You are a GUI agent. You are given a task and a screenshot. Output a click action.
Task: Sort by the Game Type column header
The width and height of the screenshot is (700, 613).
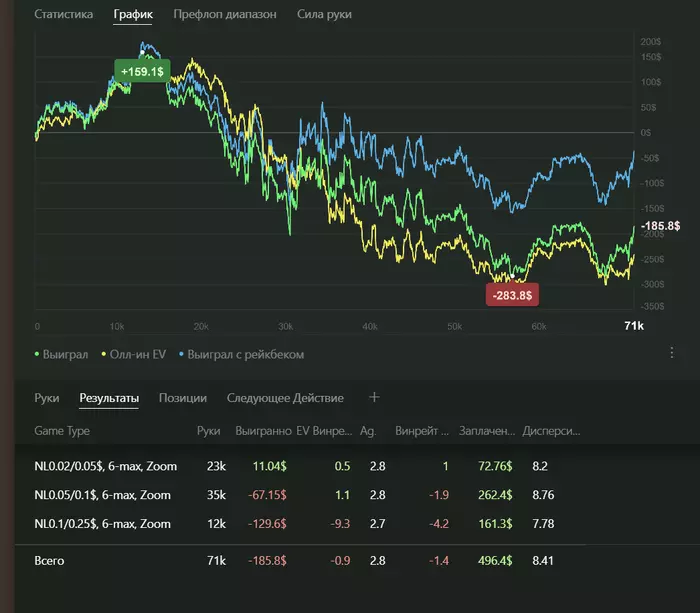[x=62, y=431]
